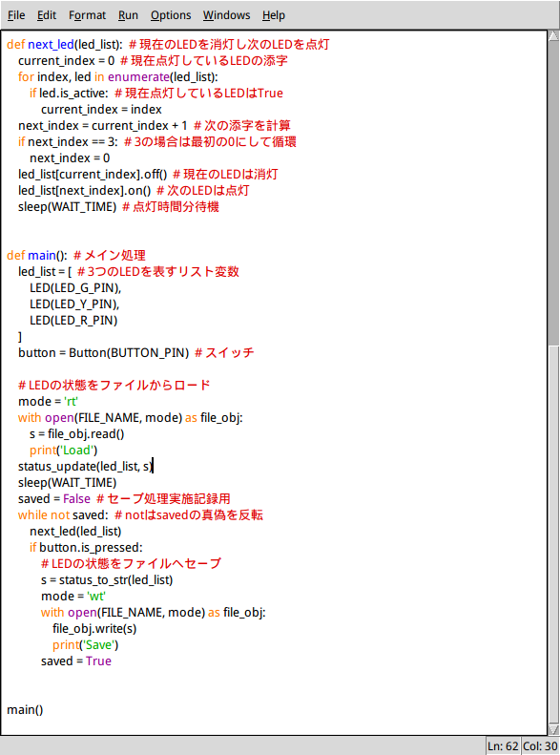The height and width of the screenshot is (755, 560).
Task: Click the Ln: 62 line indicator
Action: pos(503,746)
